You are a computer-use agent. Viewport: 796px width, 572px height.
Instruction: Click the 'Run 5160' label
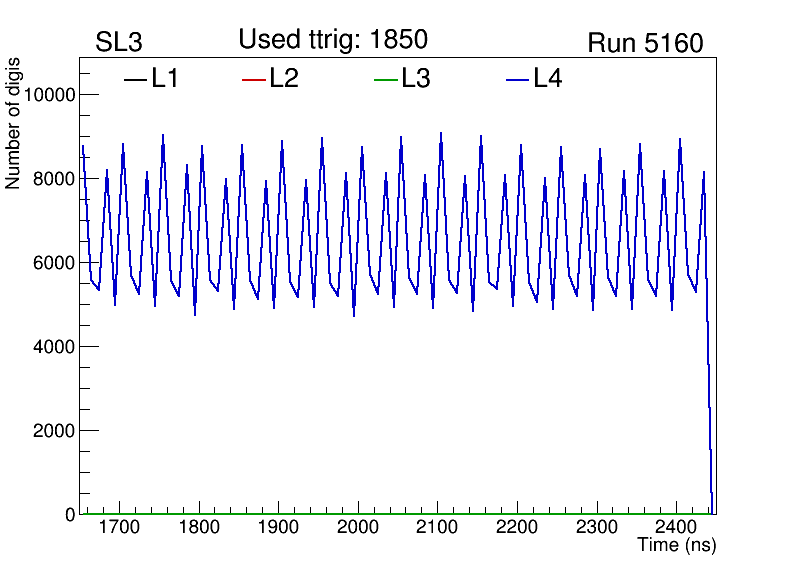(x=645, y=43)
